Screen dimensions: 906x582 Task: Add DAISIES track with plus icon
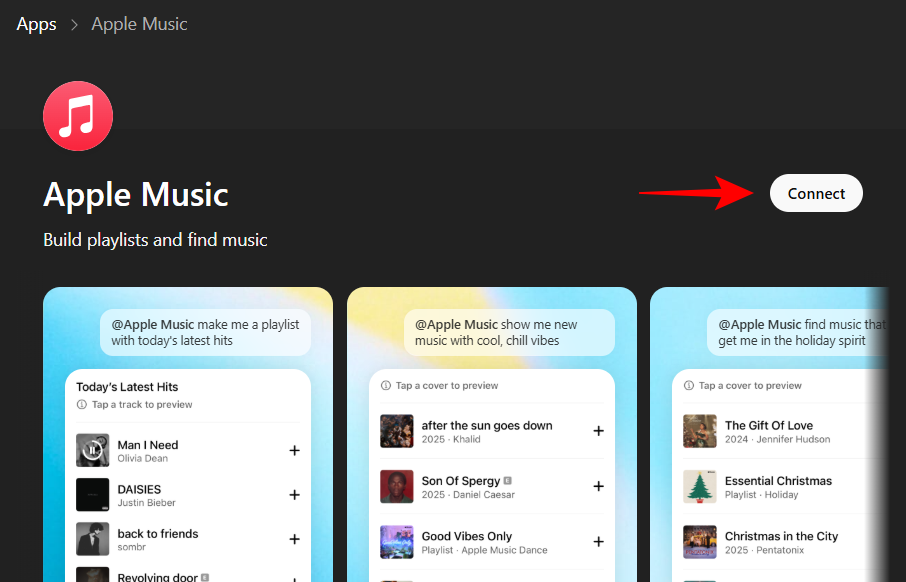coord(295,495)
